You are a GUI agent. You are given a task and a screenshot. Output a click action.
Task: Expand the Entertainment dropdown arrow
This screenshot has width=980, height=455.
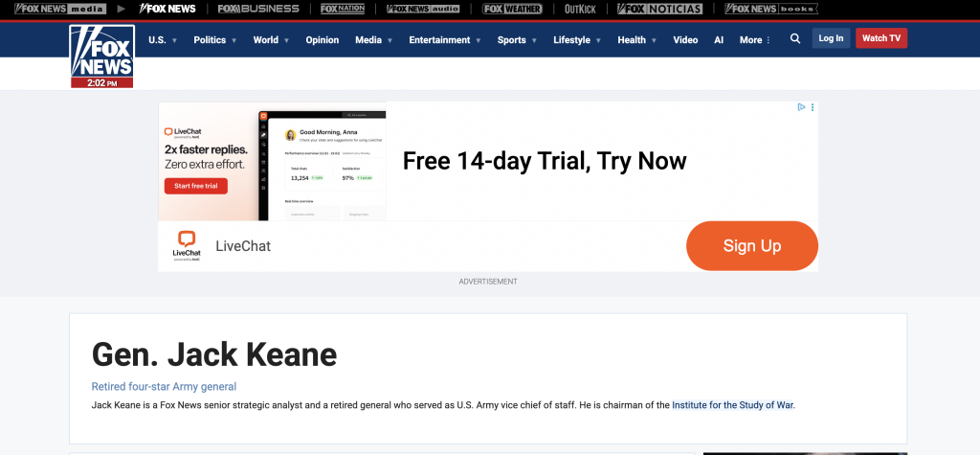(x=479, y=40)
